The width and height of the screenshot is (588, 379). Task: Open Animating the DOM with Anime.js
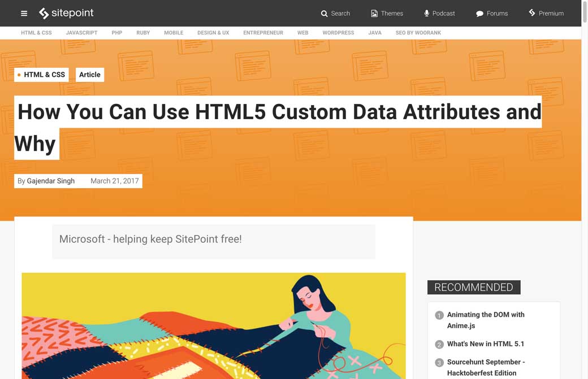[x=486, y=320]
